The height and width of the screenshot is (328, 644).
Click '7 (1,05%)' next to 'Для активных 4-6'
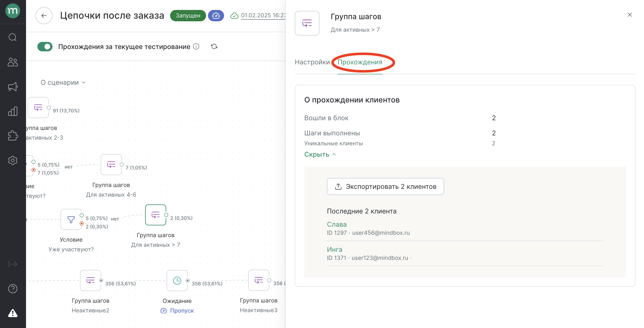click(x=136, y=168)
